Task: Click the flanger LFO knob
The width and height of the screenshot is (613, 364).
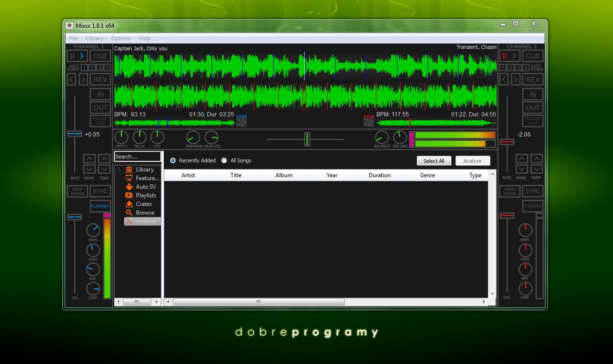Action: (x=157, y=137)
